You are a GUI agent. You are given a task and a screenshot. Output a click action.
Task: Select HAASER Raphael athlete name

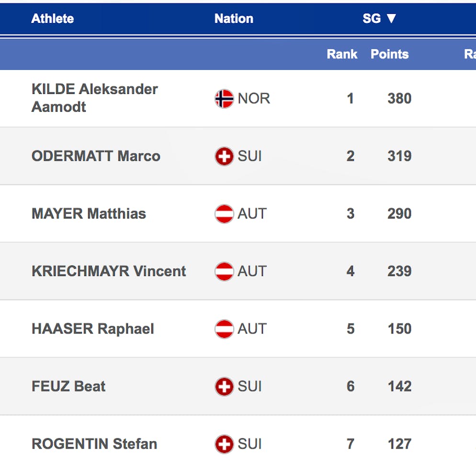click(93, 329)
